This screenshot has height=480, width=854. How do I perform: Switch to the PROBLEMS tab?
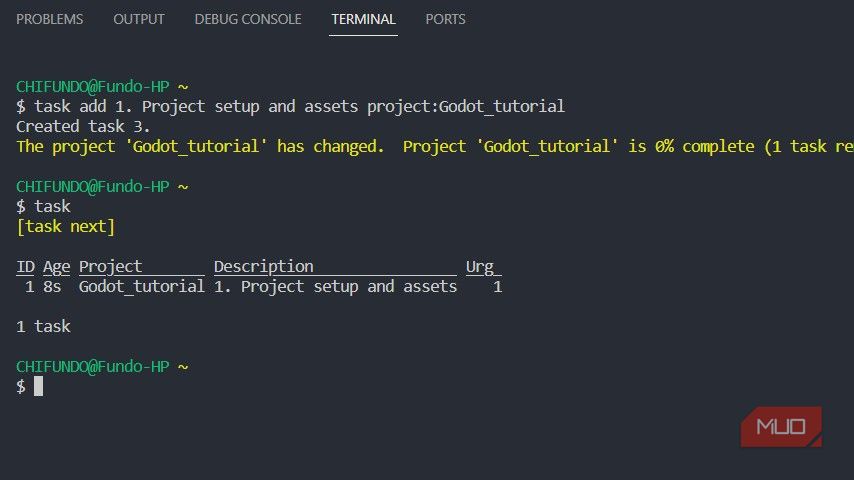[x=50, y=19]
